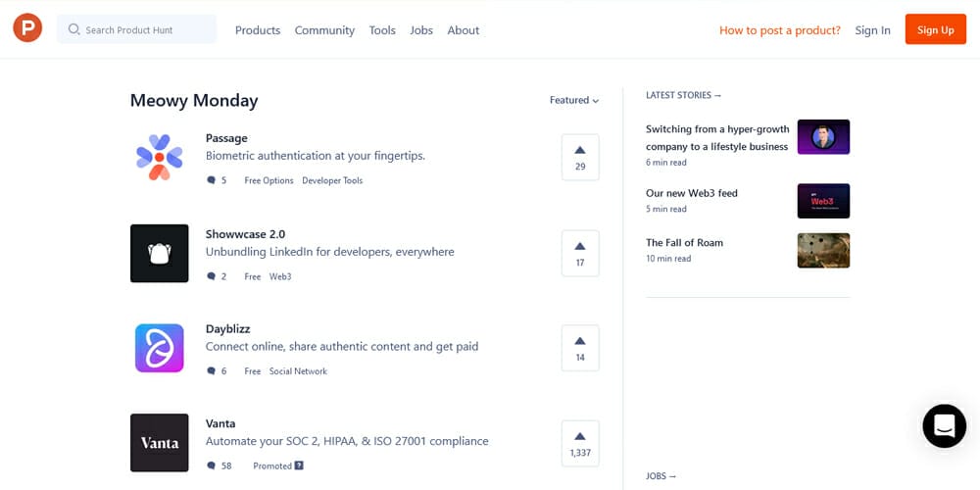The image size is (980, 490).
Task: Click the search magnifier icon
Action: click(x=73, y=29)
